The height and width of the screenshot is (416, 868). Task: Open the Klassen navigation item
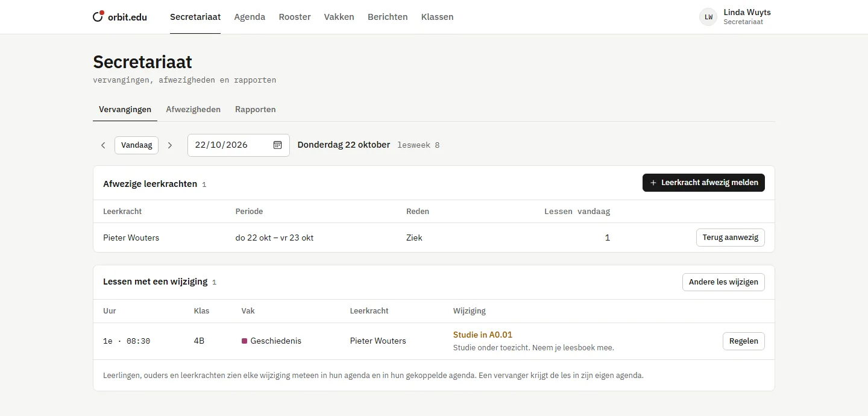pyautogui.click(x=438, y=17)
